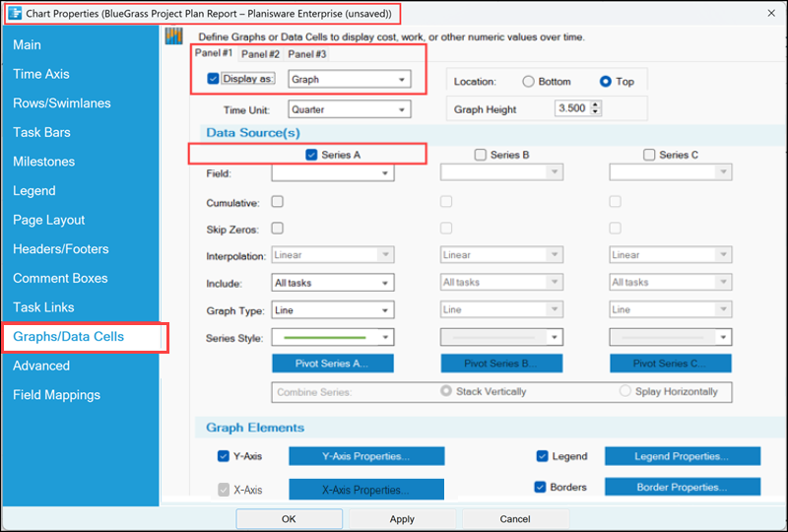Click the Apply button
The width and height of the screenshot is (788, 532).
(402, 519)
